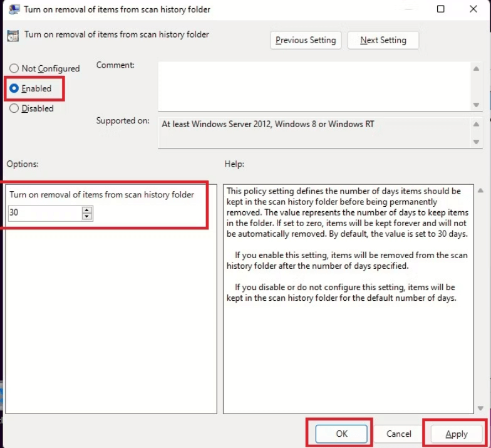Decrease the days value with spinner down arrow
The width and height of the screenshot is (491, 448).
coord(87,216)
